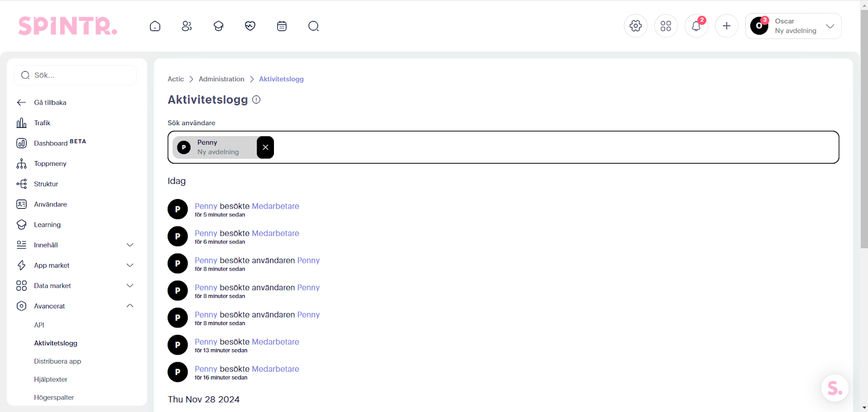
Task: Open Användare in the sidebar
Action: point(50,204)
